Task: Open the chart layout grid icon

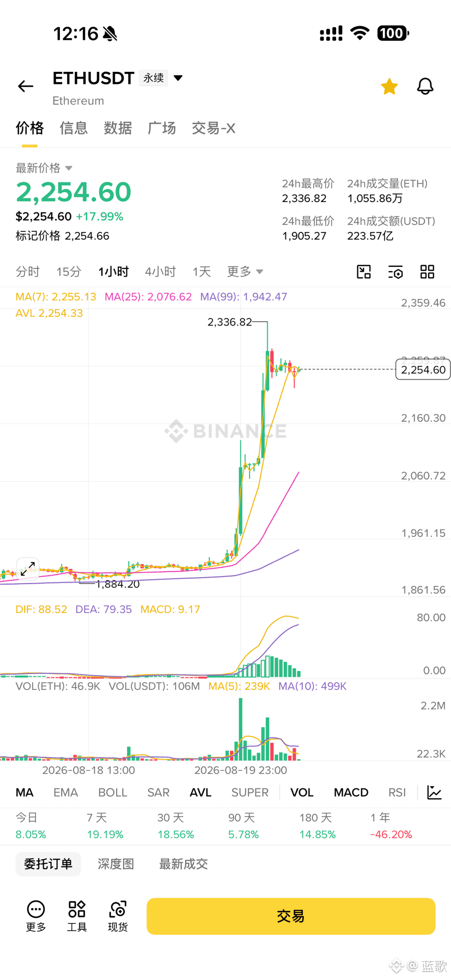Action: click(x=428, y=272)
